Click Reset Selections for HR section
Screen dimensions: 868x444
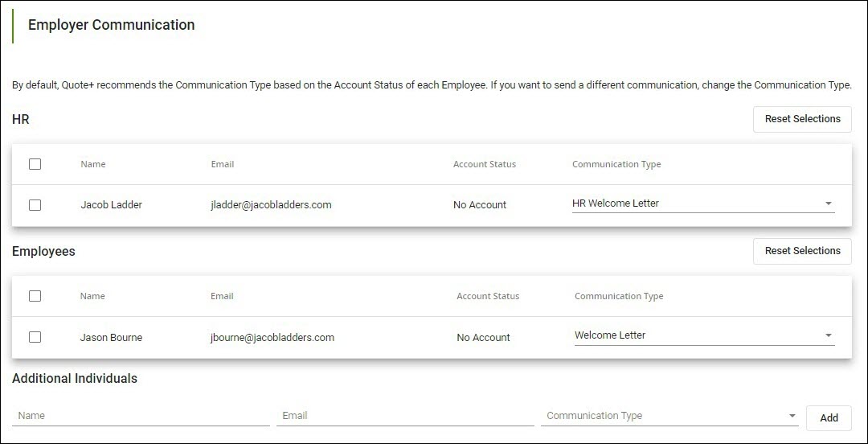[802, 119]
